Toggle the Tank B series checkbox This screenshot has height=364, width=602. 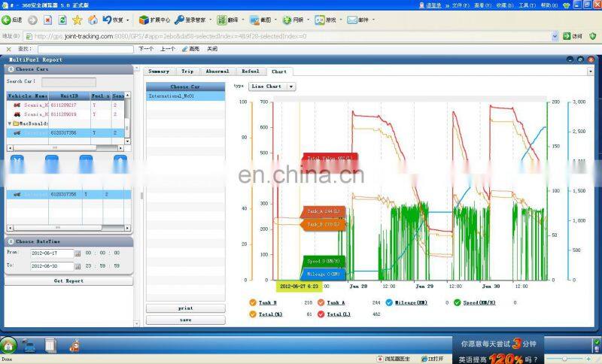[253, 302]
